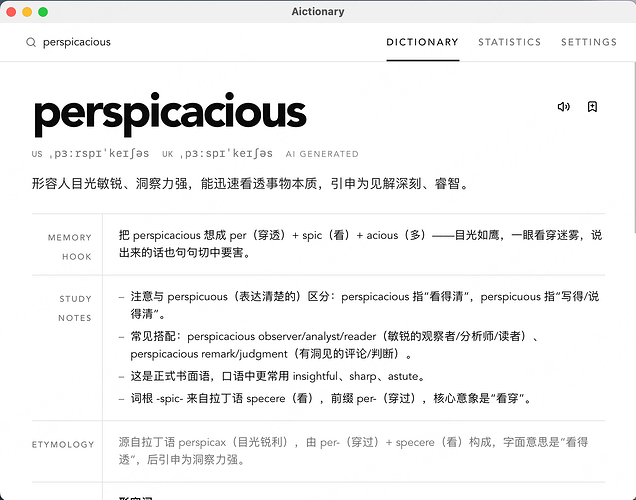Click the Study Notes section label

75,308
